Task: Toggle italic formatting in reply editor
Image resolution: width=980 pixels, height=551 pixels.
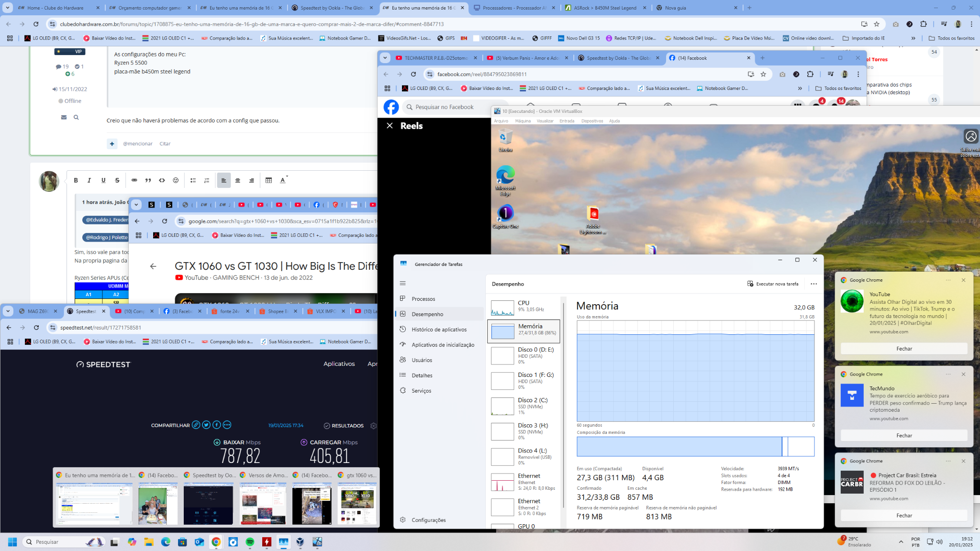Action: [x=89, y=180]
